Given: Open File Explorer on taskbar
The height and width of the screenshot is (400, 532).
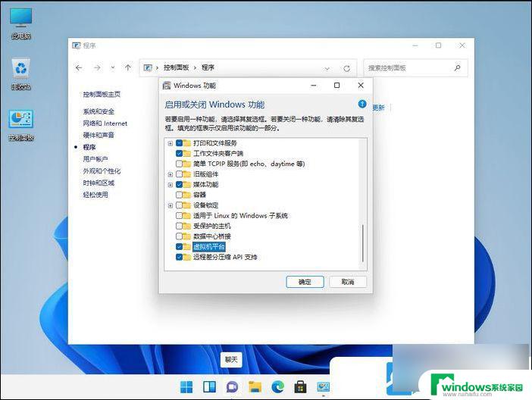Looking at the screenshot, I should [255, 387].
